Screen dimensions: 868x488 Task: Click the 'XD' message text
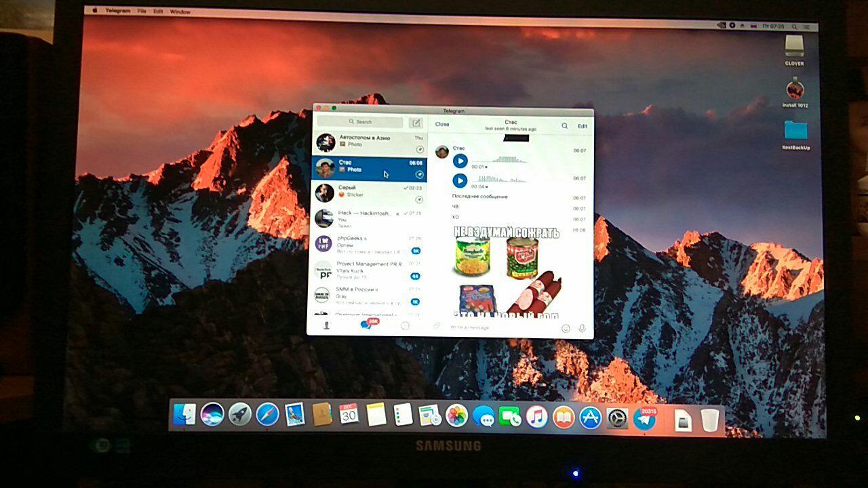pyautogui.click(x=455, y=217)
